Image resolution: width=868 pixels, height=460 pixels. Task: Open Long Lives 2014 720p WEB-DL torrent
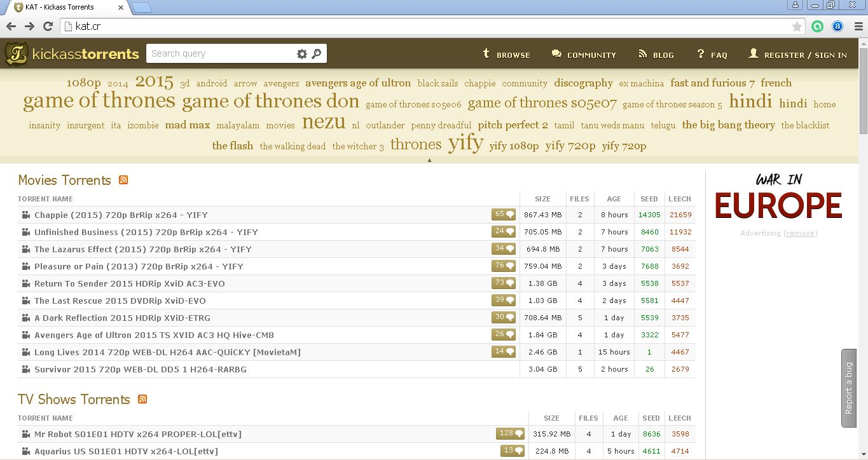click(167, 352)
